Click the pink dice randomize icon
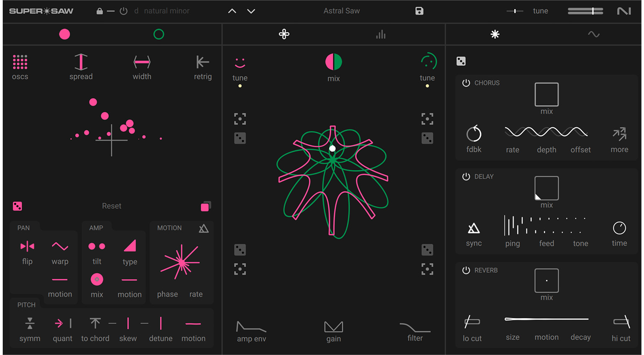This screenshot has height=355, width=644. point(17,206)
